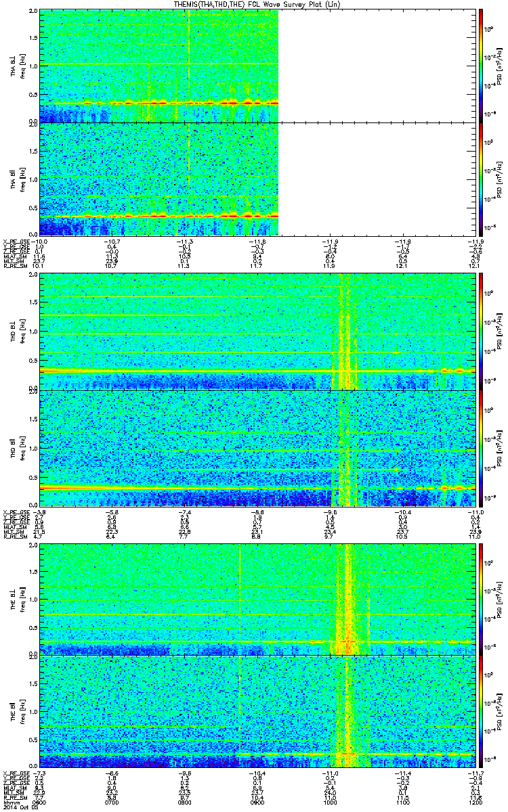This screenshot has width=508, height=812.
Task: Click the "0900" time tick label
Action: (x=257, y=801)
